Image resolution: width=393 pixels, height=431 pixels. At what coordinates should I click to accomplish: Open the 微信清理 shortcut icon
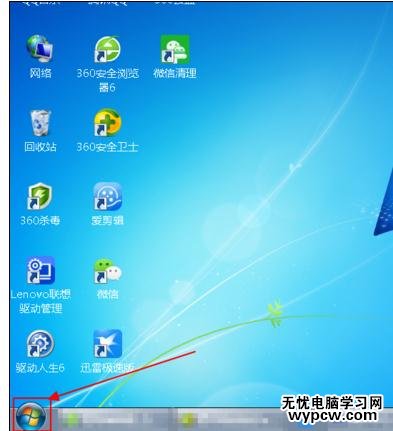point(175,49)
